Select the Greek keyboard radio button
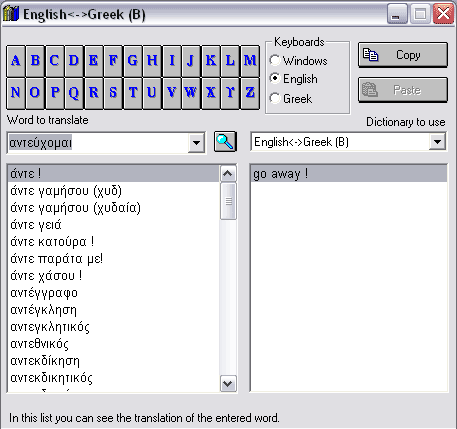Image resolution: width=457 pixels, height=429 pixels. [x=275, y=98]
